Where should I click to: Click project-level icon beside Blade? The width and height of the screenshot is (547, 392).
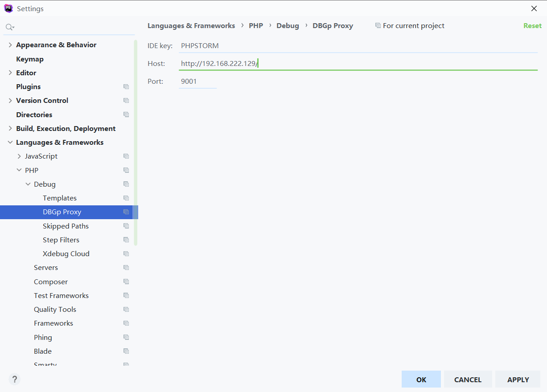click(126, 351)
